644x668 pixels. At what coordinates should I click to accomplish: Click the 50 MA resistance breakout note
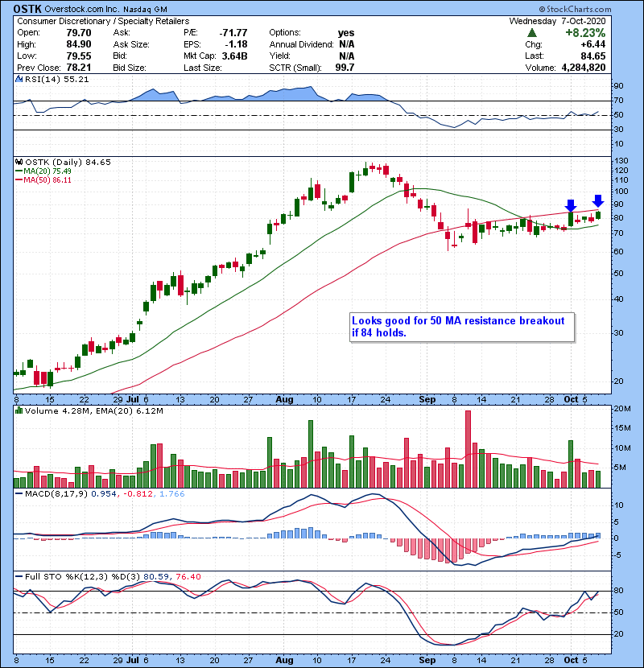tap(462, 327)
